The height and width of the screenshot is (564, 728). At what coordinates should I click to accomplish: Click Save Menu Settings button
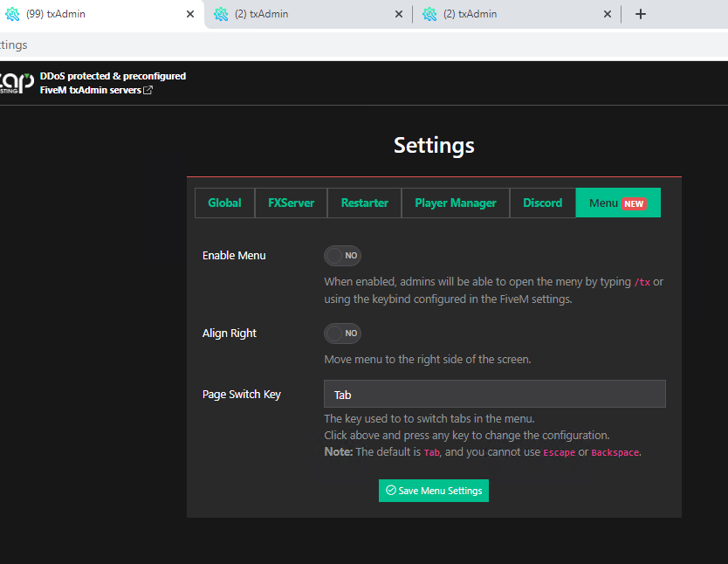click(434, 491)
